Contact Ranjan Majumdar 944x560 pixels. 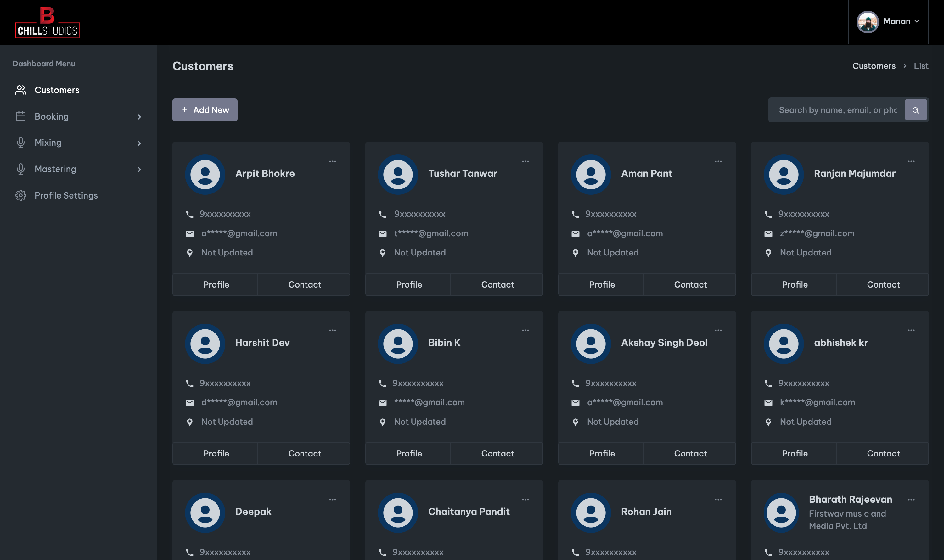[883, 284]
